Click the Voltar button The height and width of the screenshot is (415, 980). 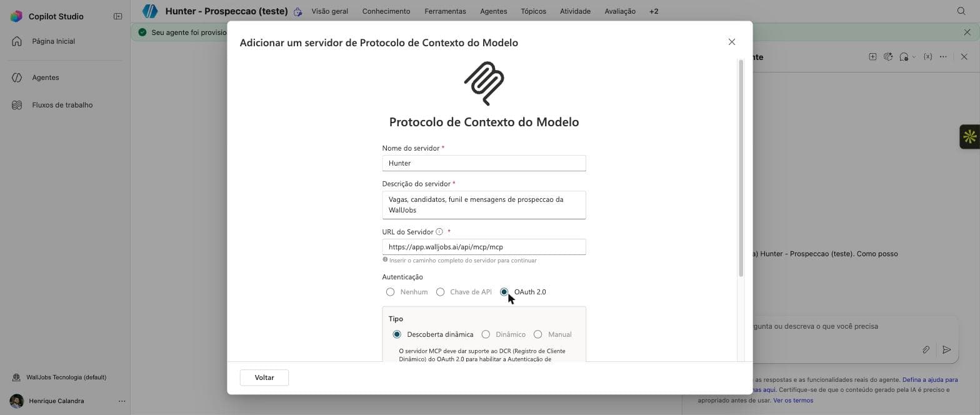click(x=264, y=377)
